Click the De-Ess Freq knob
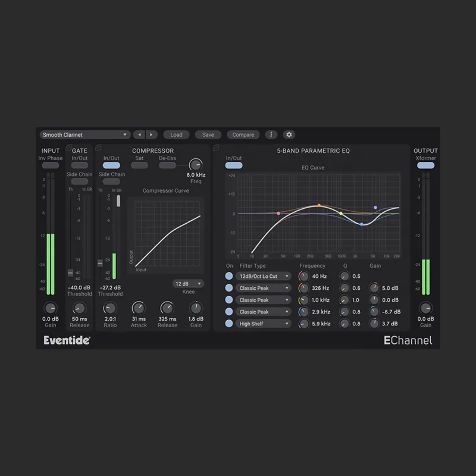 (196, 165)
